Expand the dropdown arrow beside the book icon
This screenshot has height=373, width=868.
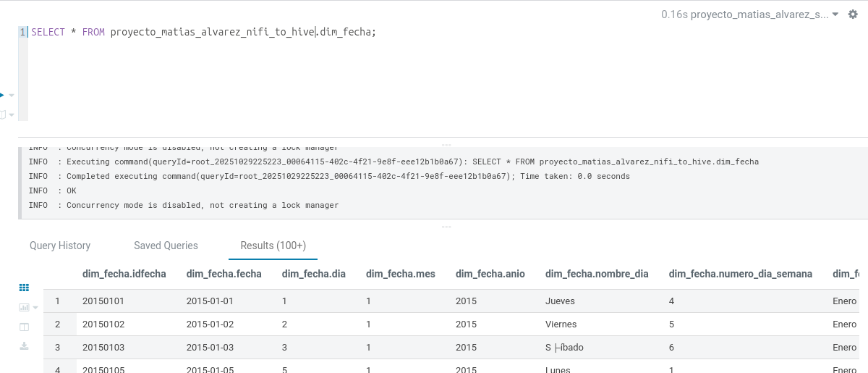[12, 114]
